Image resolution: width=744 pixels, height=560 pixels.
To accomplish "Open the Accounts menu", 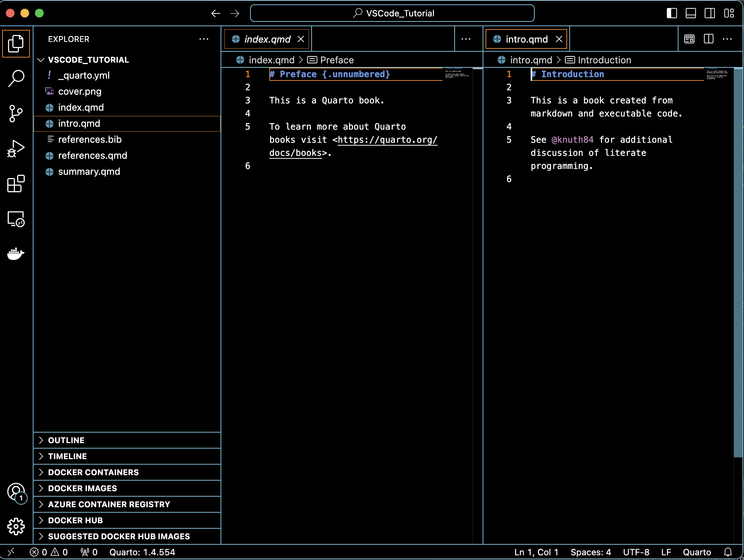I will click(x=16, y=492).
